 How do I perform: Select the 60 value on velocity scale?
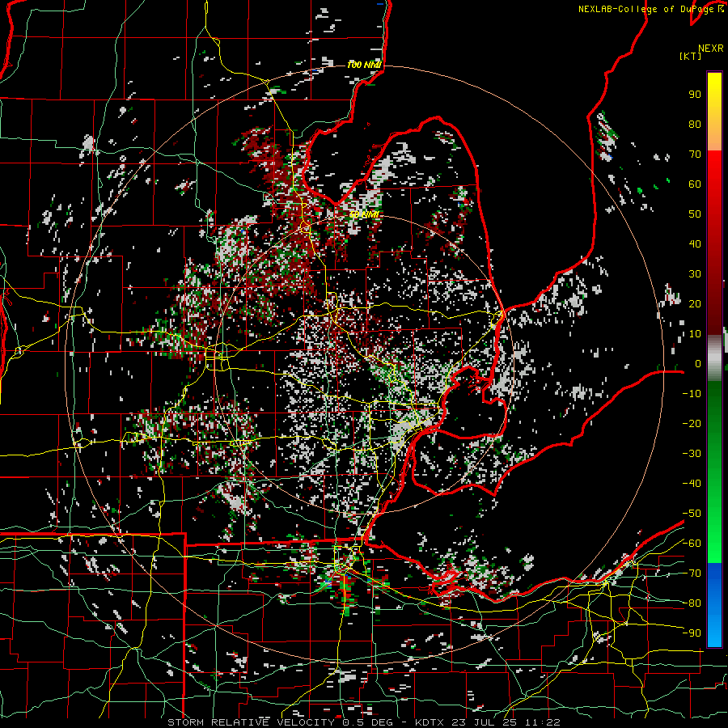pyautogui.click(x=695, y=184)
